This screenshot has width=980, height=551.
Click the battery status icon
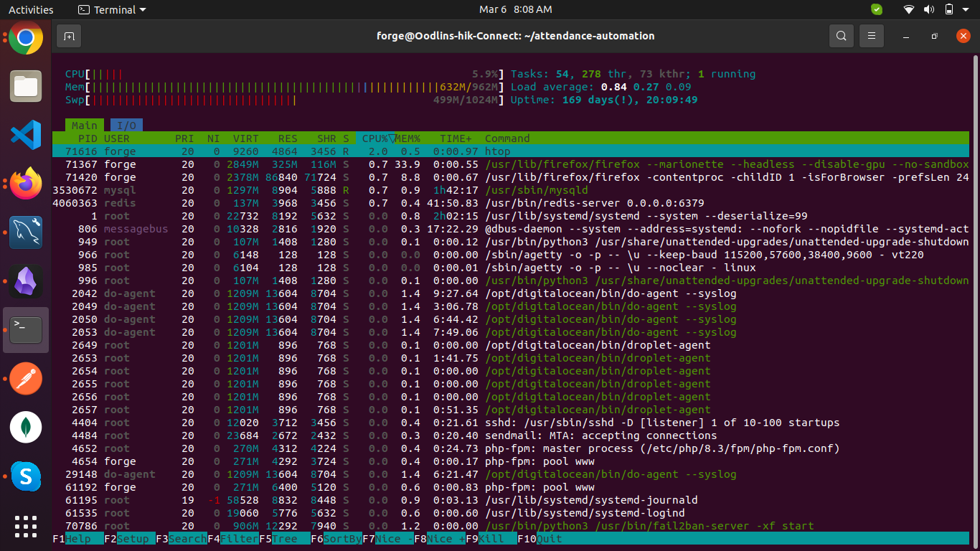point(948,10)
